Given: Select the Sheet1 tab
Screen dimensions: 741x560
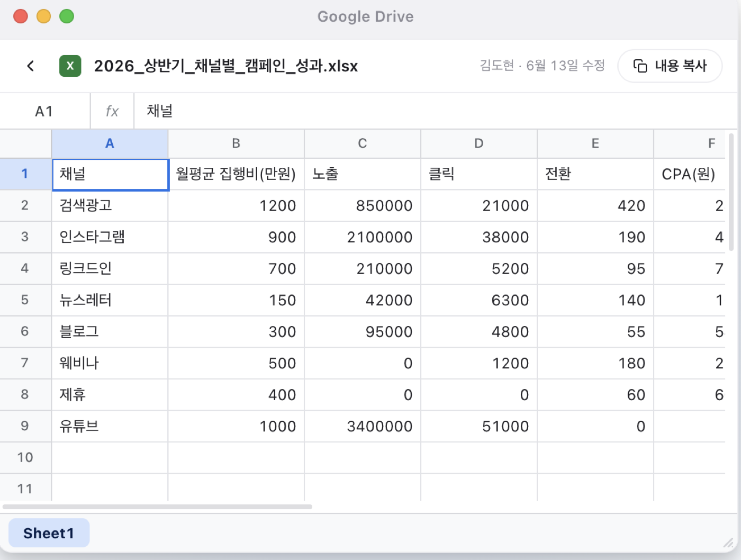Looking at the screenshot, I should (x=49, y=533).
